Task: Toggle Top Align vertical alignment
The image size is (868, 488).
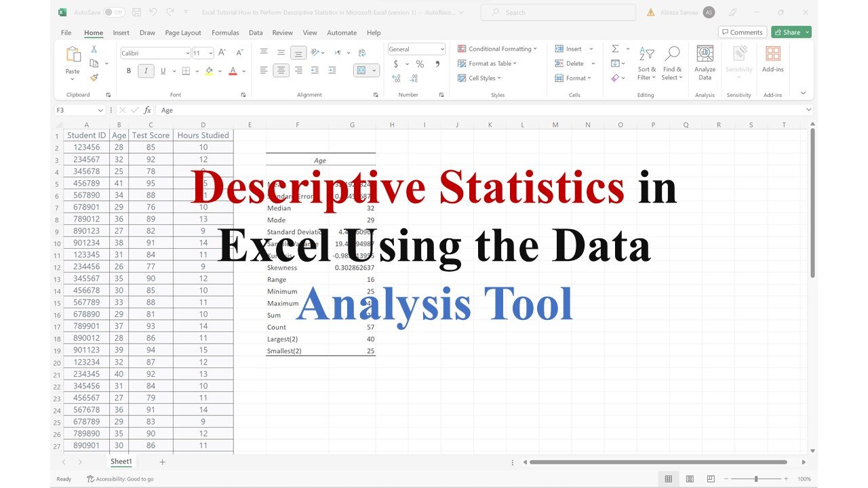Action: 264,53
